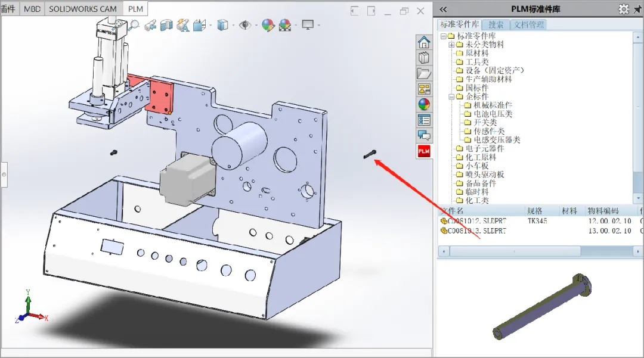Click the SOLIDWORKS Resources home icon
644x358 pixels.
(424, 42)
